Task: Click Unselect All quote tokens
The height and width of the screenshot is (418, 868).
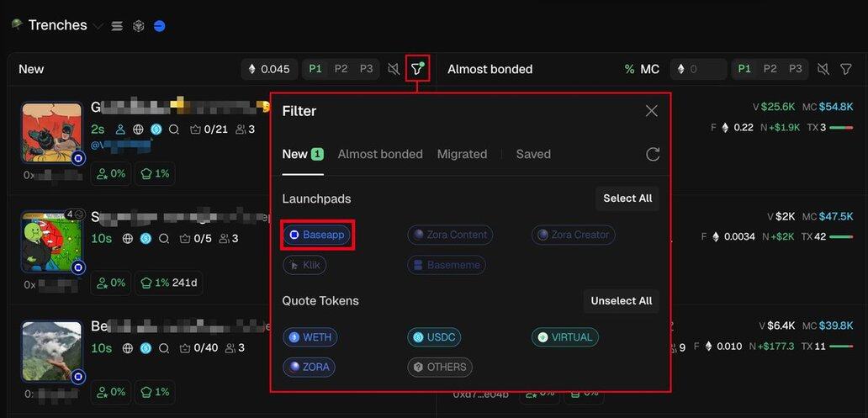Action: pyautogui.click(x=621, y=301)
